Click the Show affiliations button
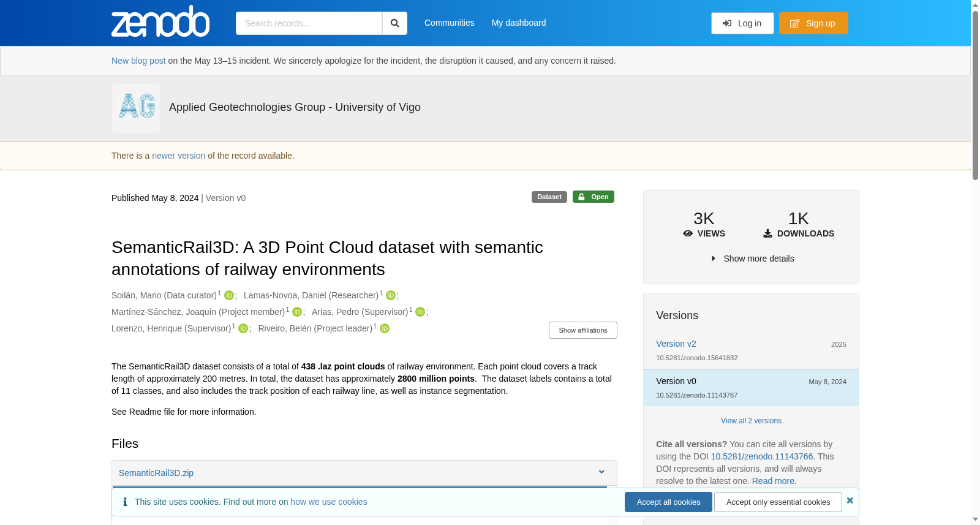 point(583,330)
